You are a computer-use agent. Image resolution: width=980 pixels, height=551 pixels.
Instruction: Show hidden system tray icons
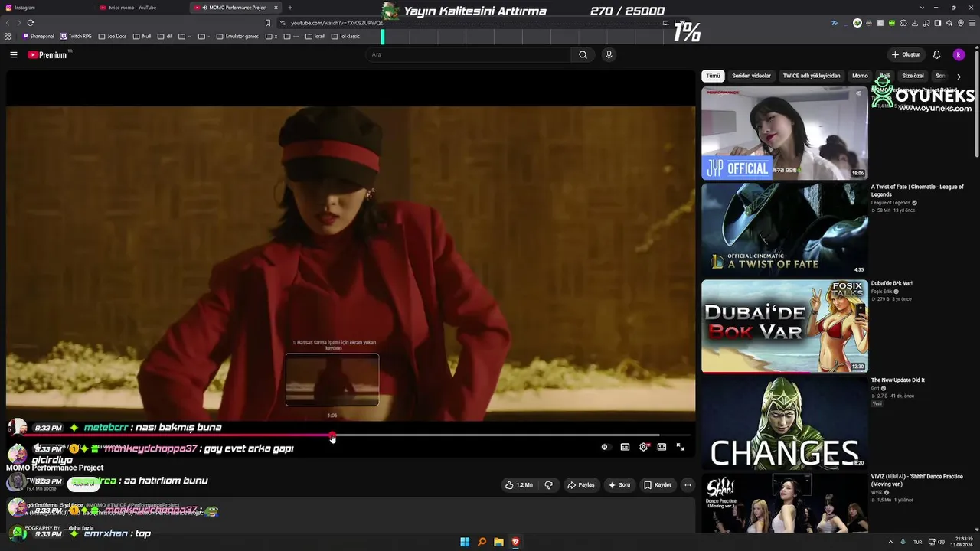890,542
